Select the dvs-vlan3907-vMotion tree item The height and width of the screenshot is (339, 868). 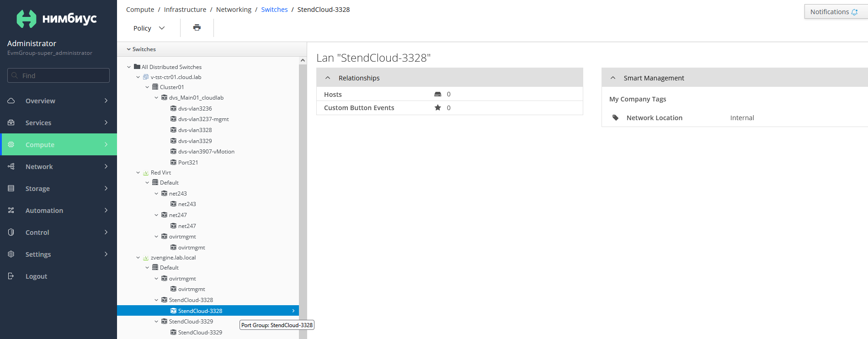[x=206, y=151]
